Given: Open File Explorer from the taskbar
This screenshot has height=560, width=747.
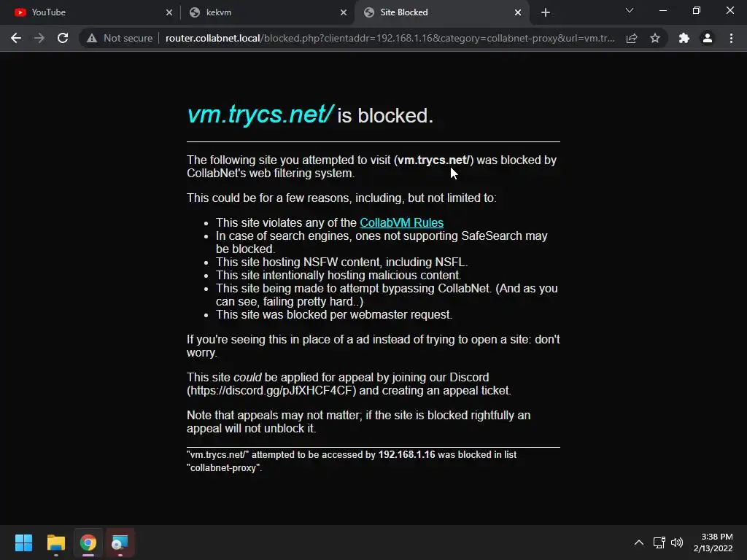Looking at the screenshot, I should pos(55,542).
